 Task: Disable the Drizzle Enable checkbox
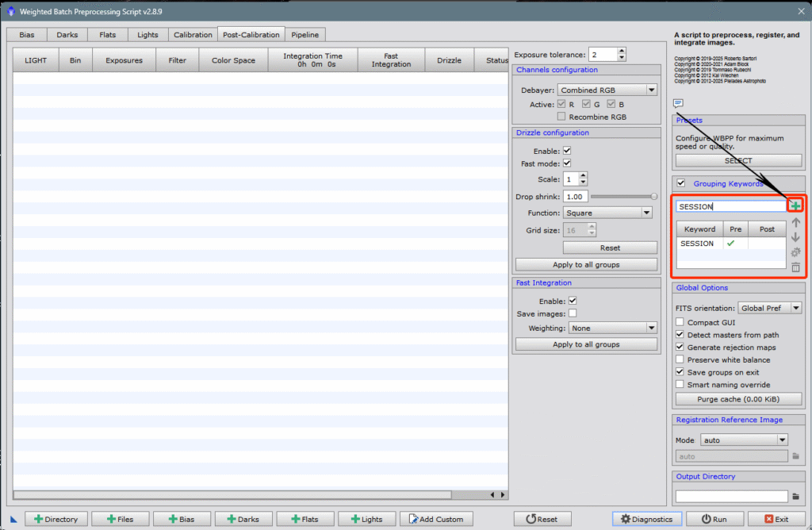pos(567,151)
